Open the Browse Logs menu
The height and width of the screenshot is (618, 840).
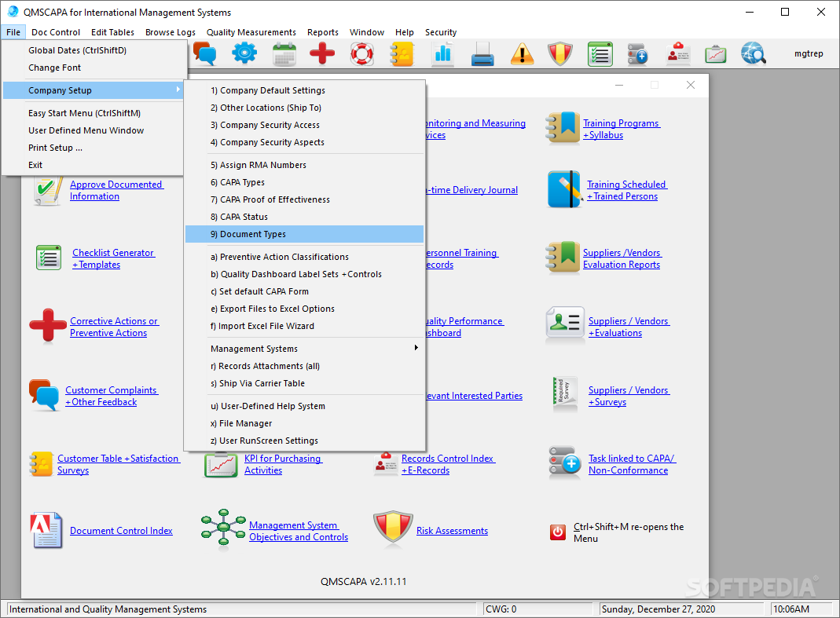coord(171,32)
